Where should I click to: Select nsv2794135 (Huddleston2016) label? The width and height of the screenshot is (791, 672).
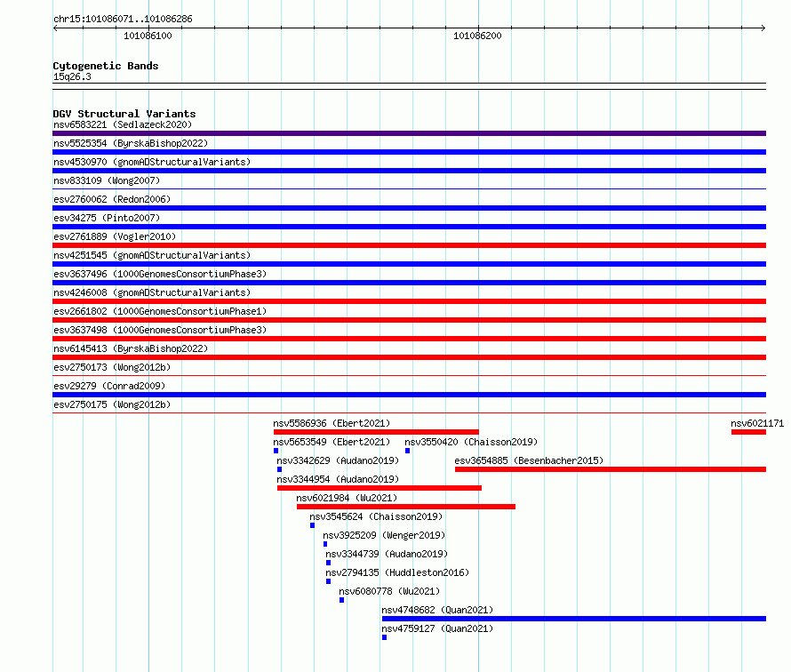point(397,572)
